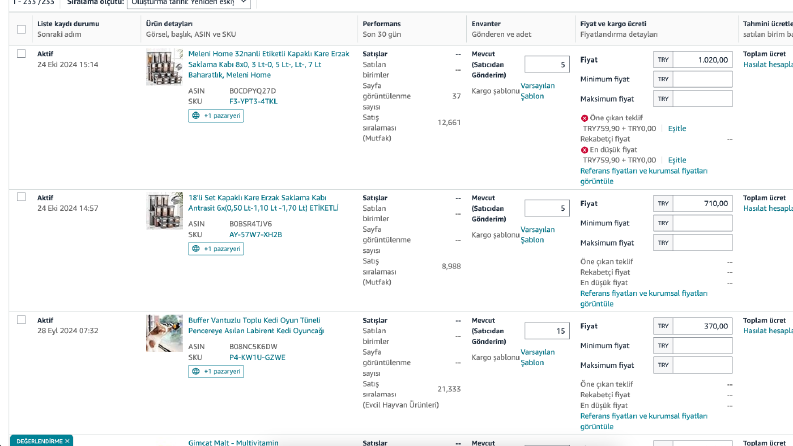Edit Fiyat field showing 710,00
Screen dimensions: 793x446
(702, 203)
